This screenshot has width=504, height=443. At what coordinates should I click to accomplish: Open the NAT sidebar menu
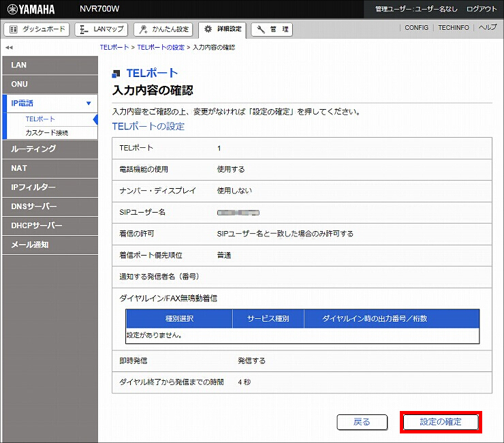(x=50, y=168)
